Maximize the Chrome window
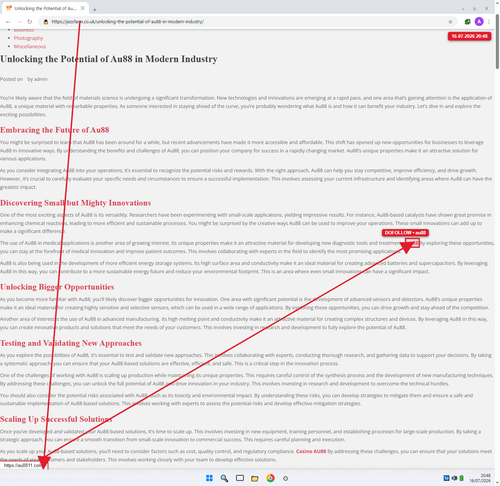Screen dimensions: 500x486 [474, 9]
